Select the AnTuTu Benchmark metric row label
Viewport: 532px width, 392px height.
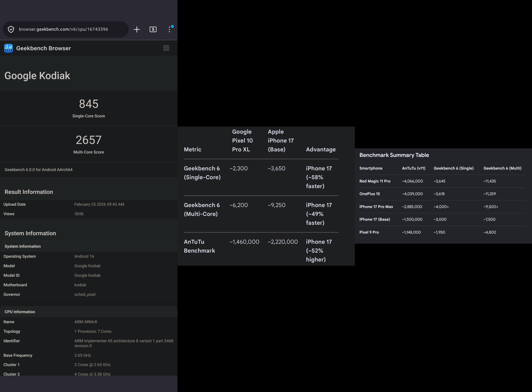tap(199, 246)
